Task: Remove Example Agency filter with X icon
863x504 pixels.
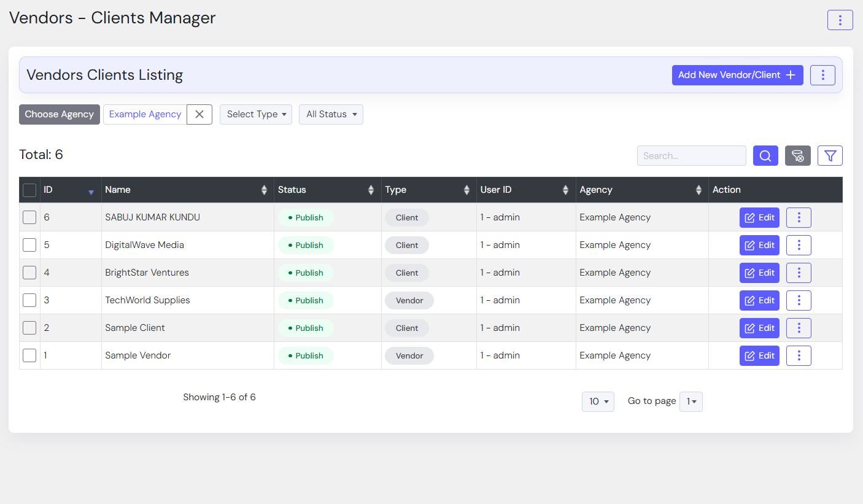Action: pyautogui.click(x=199, y=114)
